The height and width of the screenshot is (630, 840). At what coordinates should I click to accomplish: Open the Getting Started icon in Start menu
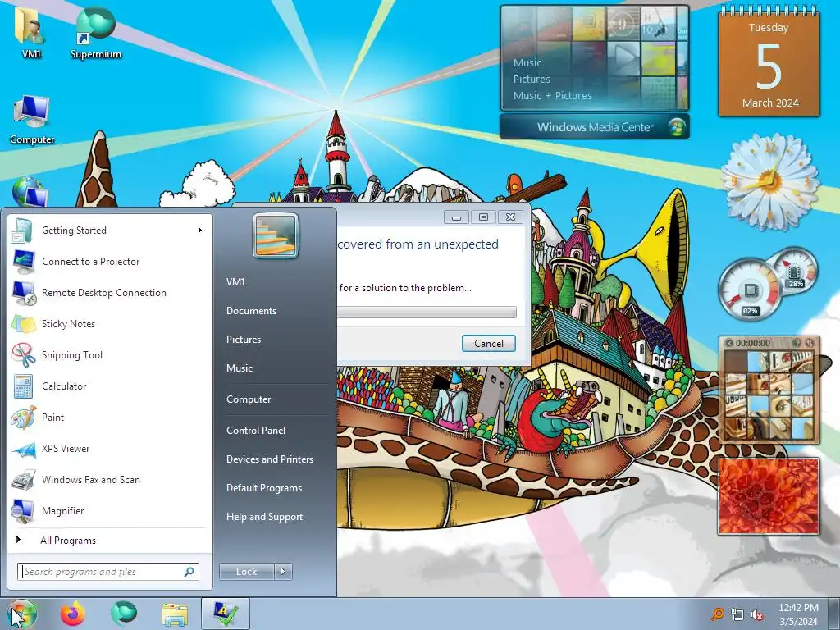point(23,231)
